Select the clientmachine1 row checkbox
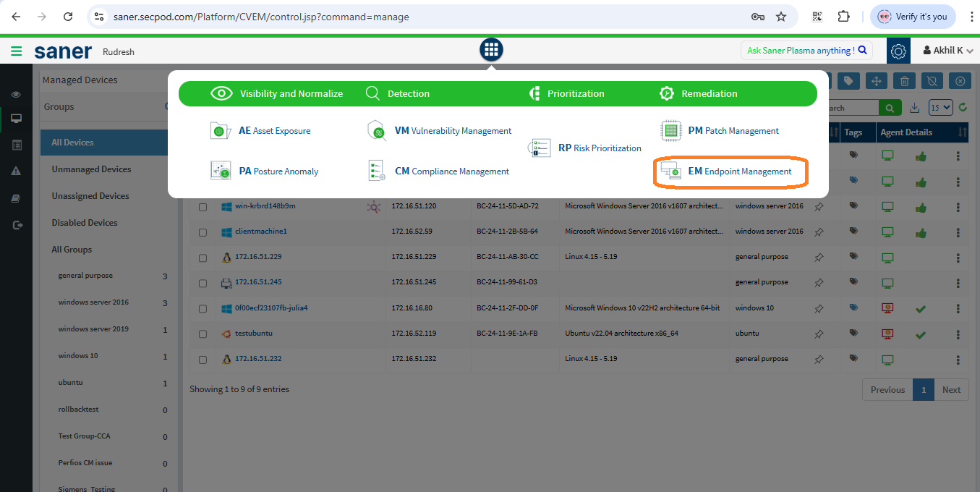 click(203, 232)
